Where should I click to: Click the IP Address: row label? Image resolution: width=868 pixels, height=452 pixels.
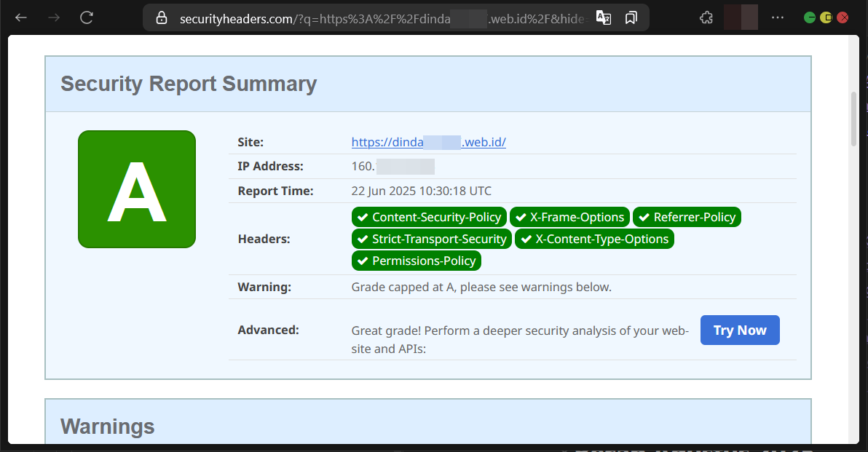tap(271, 167)
